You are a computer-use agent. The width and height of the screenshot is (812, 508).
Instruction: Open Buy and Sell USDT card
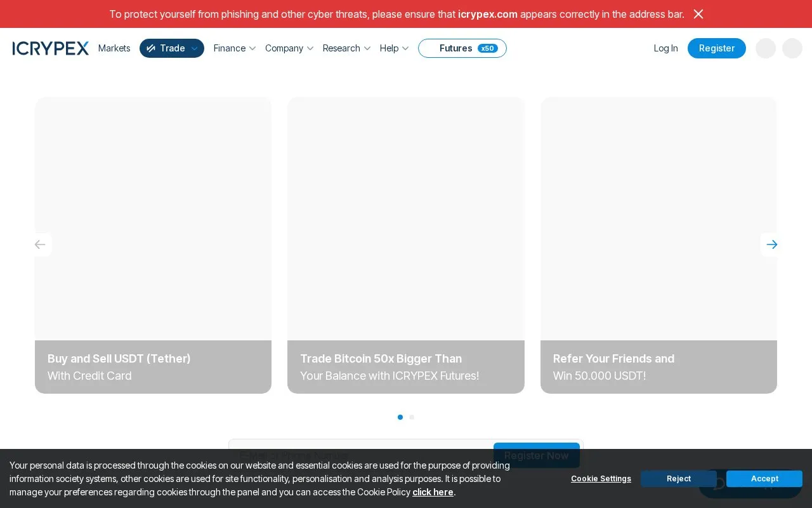(x=153, y=245)
